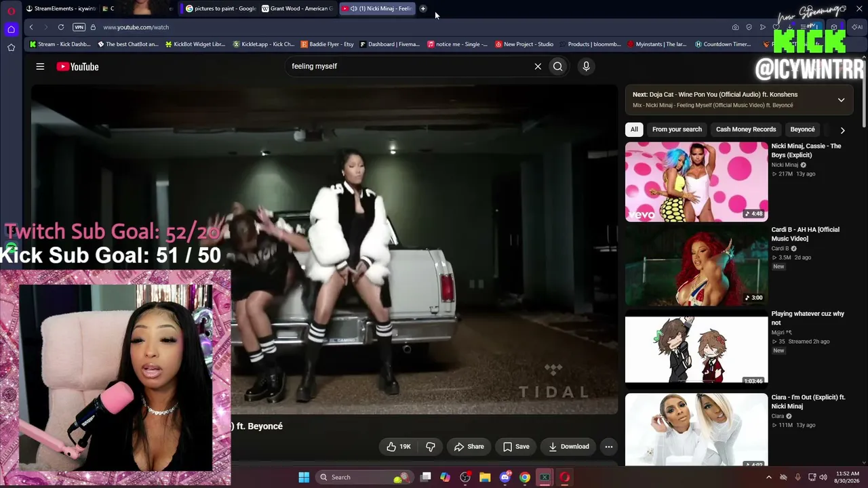Screen dimensions: 868x488
Task: Focus the YouTube search field
Action: pos(410,66)
